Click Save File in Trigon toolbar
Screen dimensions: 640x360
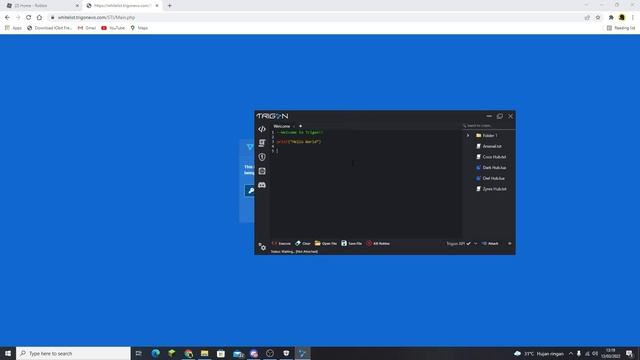tap(351, 243)
